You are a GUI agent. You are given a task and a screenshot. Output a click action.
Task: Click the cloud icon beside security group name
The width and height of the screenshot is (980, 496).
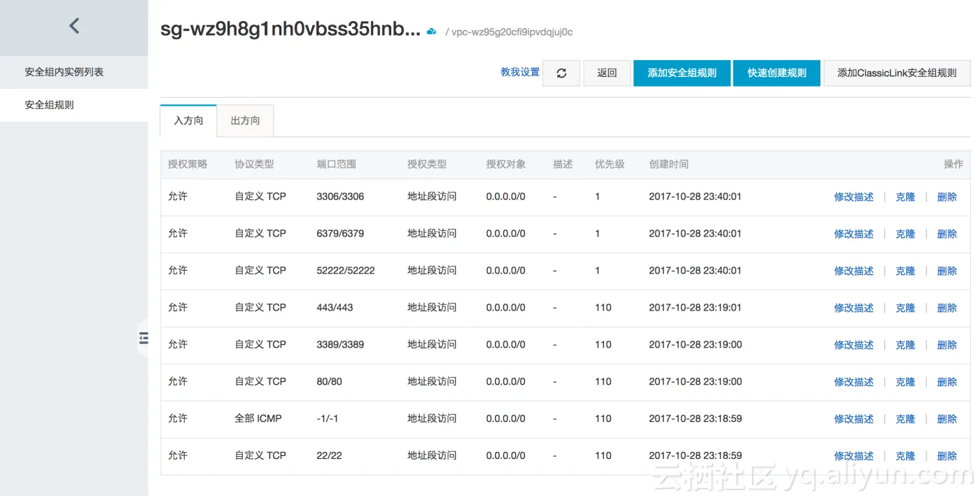432,31
